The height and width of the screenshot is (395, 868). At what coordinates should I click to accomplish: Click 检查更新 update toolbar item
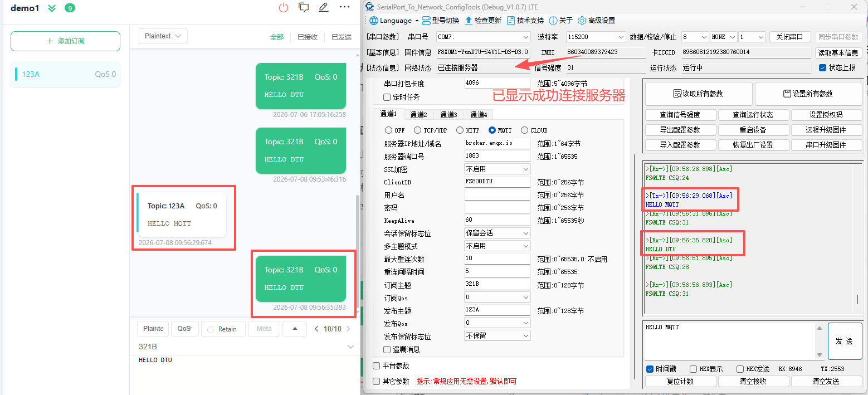pos(483,21)
